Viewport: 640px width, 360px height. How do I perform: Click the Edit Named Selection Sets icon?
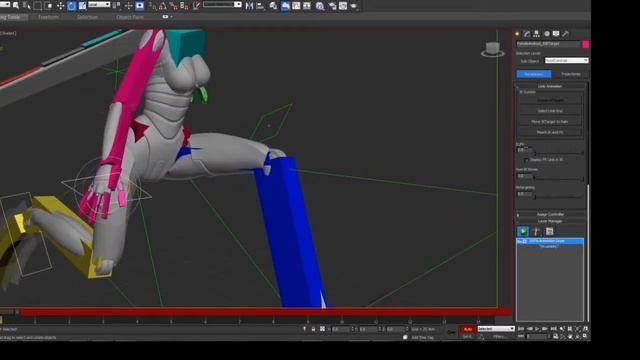point(196,6)
